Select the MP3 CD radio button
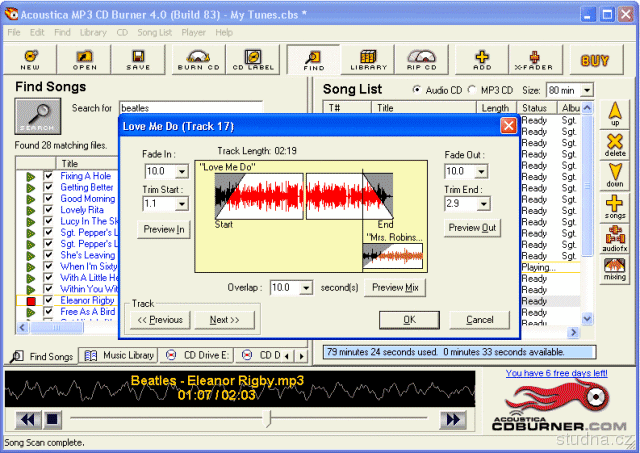640x453 pixels. (473, 90)
